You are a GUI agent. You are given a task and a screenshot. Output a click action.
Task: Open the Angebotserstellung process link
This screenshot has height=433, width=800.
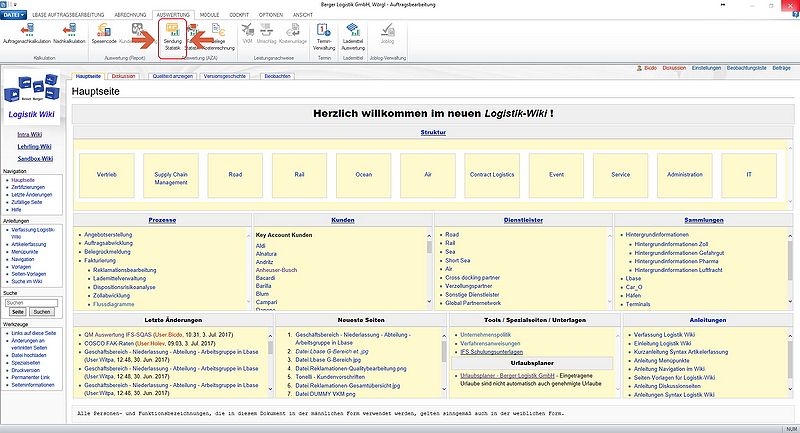(x=108, y=235)
